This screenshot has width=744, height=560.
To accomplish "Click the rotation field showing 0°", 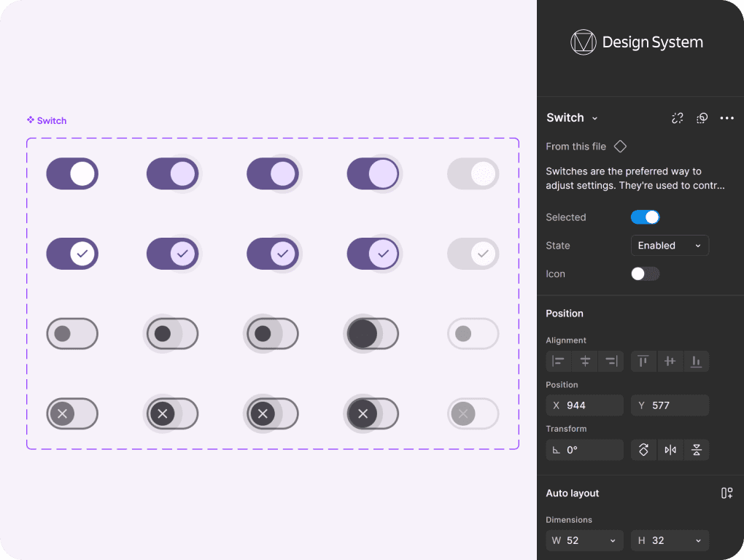I will click(x=584, y=450).
